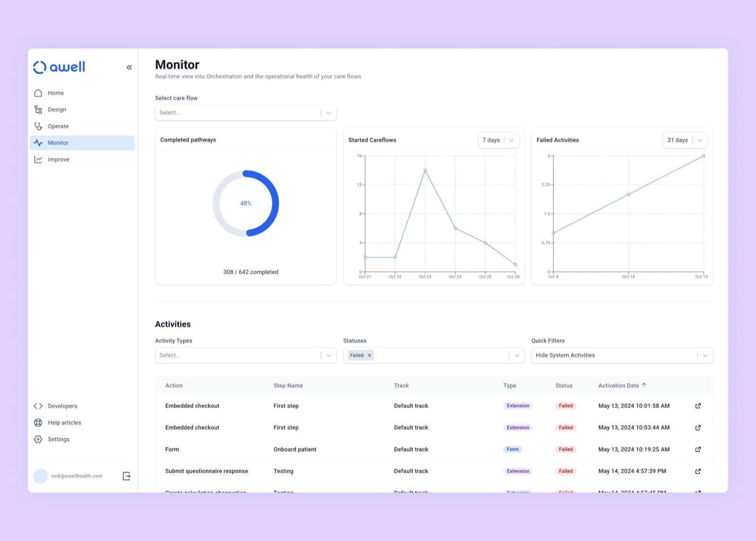Open the Operate section
This screenshot has width=756, height=541.
coord(82,126)
